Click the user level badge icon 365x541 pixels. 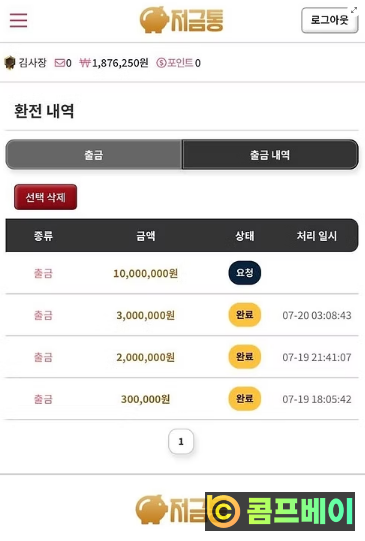[10, 63]
